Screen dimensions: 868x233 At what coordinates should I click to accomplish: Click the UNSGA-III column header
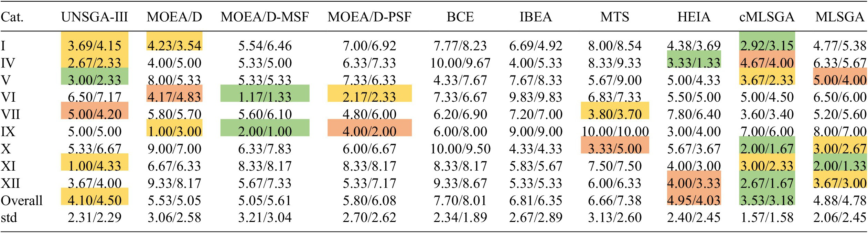pyautogui.click(x=94, y=17)
